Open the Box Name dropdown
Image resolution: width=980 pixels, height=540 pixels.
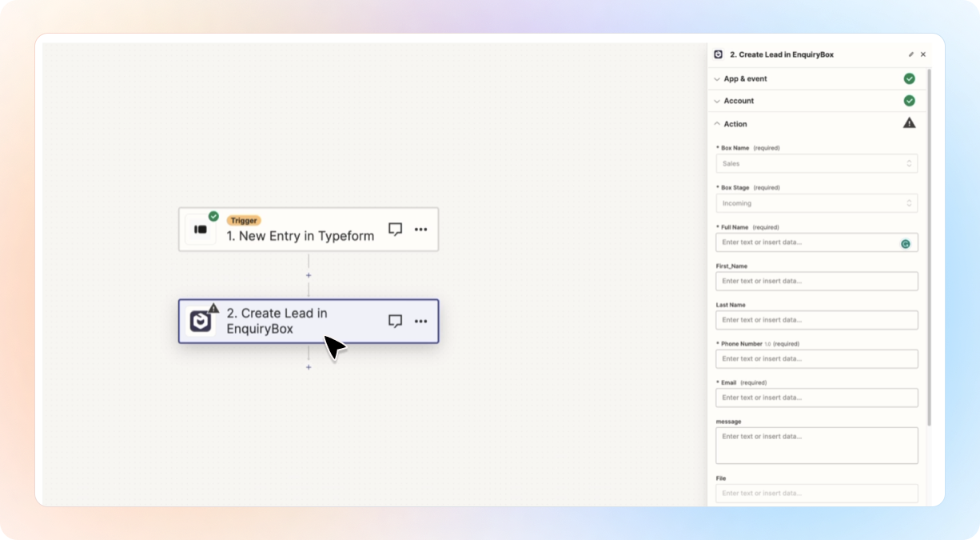click(816, 163)
